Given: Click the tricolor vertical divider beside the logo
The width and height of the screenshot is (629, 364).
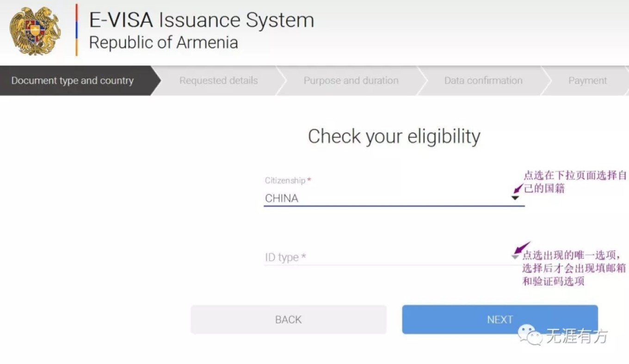Looking at the screenshot, I should 77,30.
